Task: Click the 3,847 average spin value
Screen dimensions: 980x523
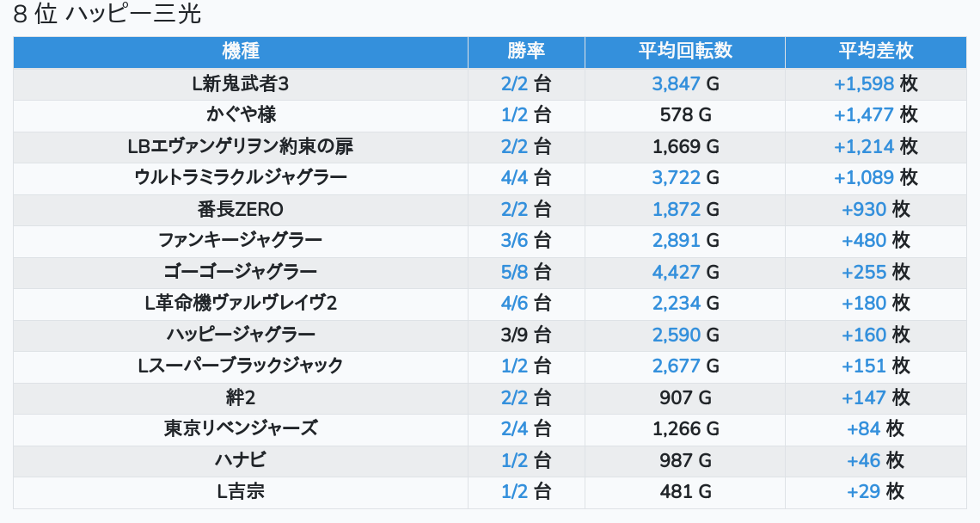Action: click(677, 84)
